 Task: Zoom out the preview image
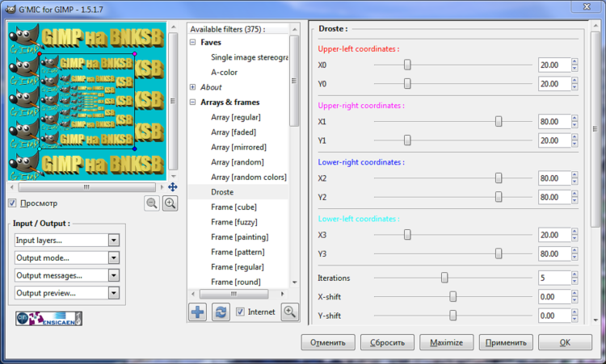[152, 203]
